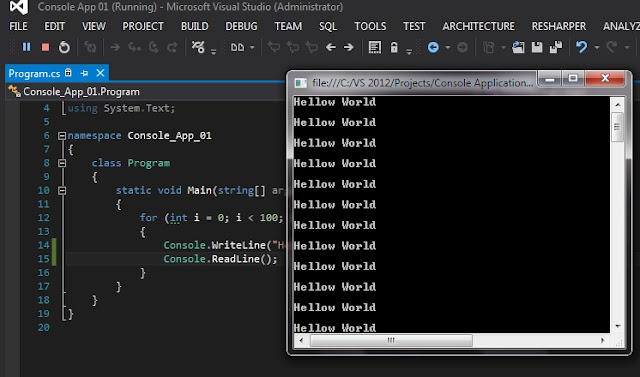
Task: Click the Show Next Statement arrow icon
Action: [x=116, y=47]
